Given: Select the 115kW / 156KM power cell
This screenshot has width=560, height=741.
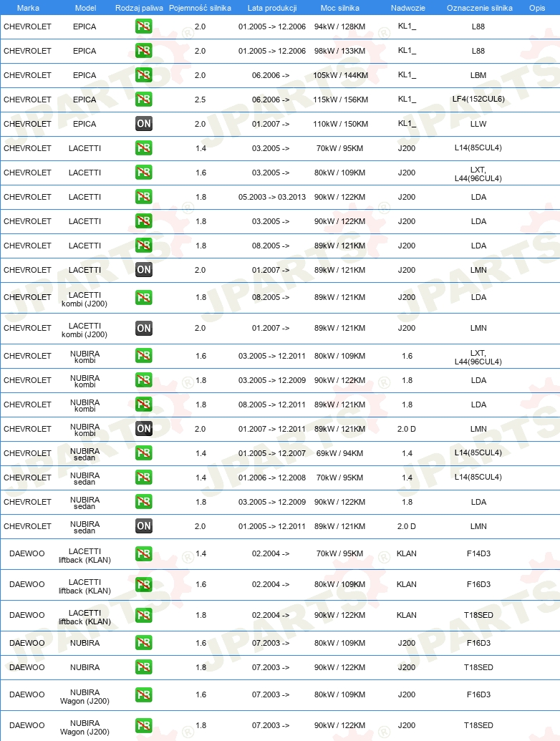Looking at the screenshot, I should coord(340,100).
